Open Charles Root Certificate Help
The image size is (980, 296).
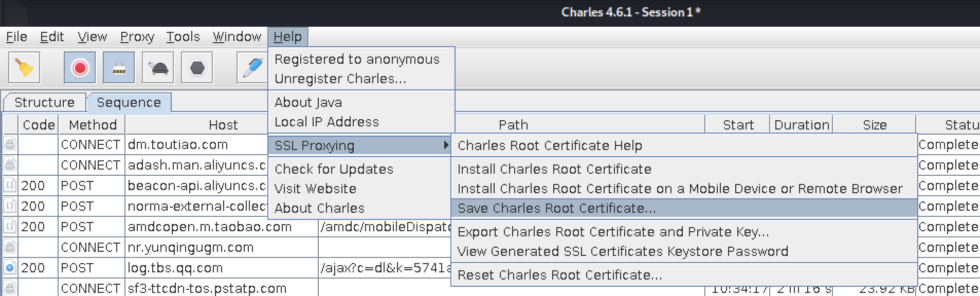click(x=684, y=145)
